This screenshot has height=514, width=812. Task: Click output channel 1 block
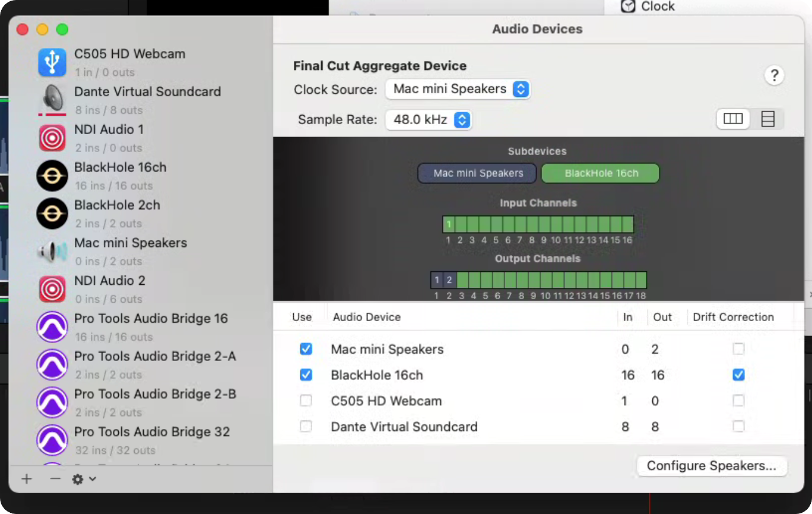(437, 280)
